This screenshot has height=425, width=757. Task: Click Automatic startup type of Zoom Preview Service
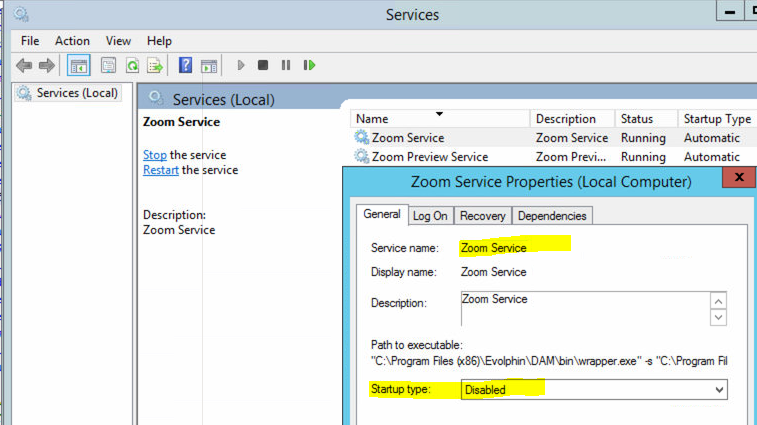click(712, 157)
